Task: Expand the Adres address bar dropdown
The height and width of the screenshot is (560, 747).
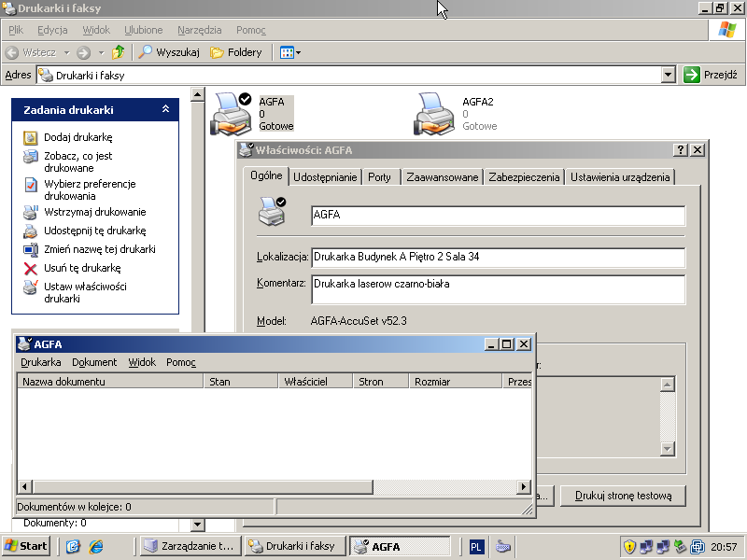Action: point(669,75)
